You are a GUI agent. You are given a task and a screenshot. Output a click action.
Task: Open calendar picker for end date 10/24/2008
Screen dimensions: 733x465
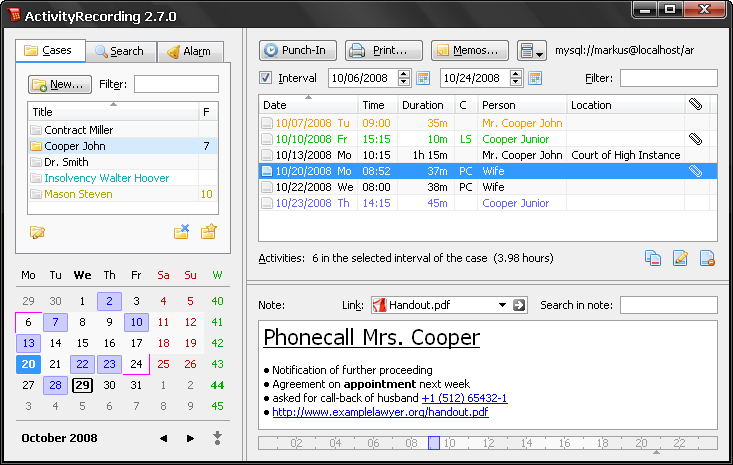(x=535, y=78)
